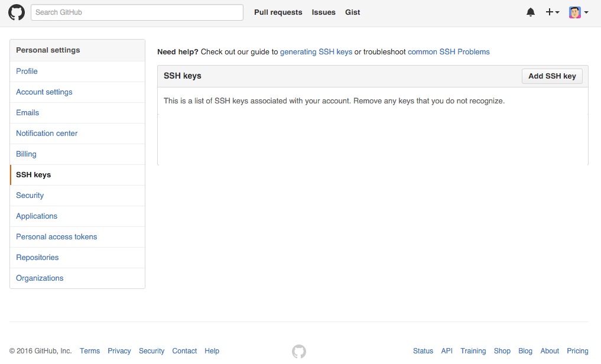This screenshot has width=601, height=364.
Task: Click the GitHub octocat logo
Action: [16, 12]
